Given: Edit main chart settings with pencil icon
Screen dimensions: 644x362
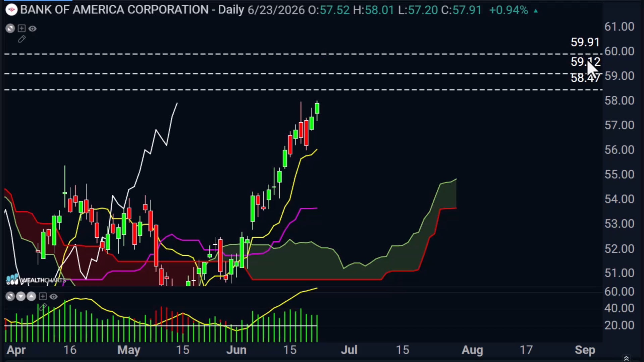Looking at the screenshot, I should coord(22,39).
